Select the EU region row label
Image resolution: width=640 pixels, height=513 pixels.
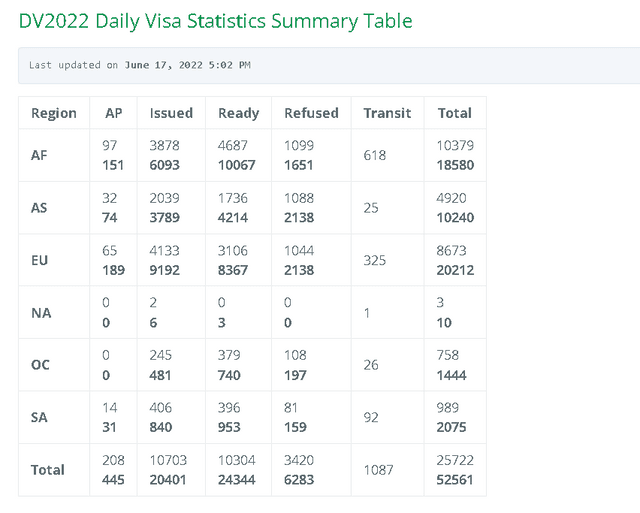click(40, 260)
